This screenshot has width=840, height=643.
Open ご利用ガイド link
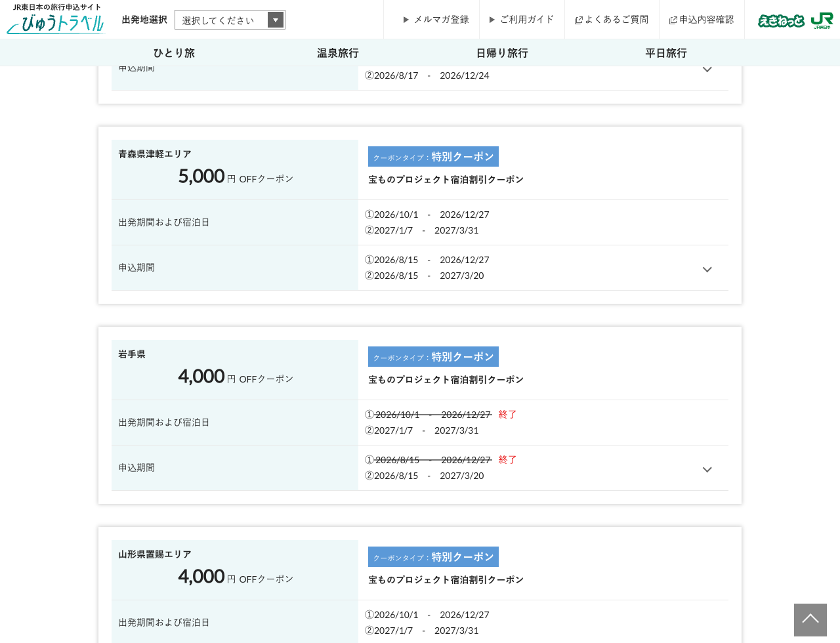point(522,20)
